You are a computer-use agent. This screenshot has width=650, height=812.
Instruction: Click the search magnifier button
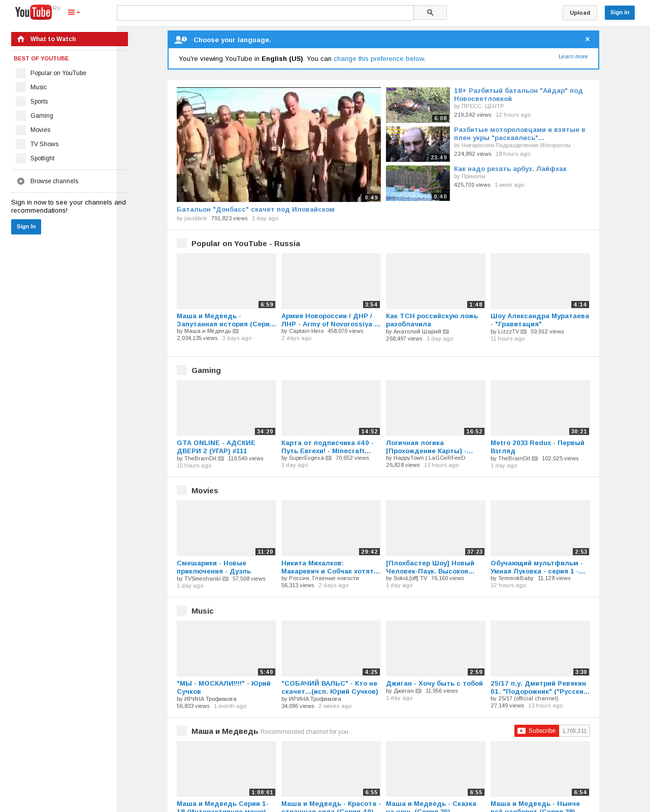(430, 13)
